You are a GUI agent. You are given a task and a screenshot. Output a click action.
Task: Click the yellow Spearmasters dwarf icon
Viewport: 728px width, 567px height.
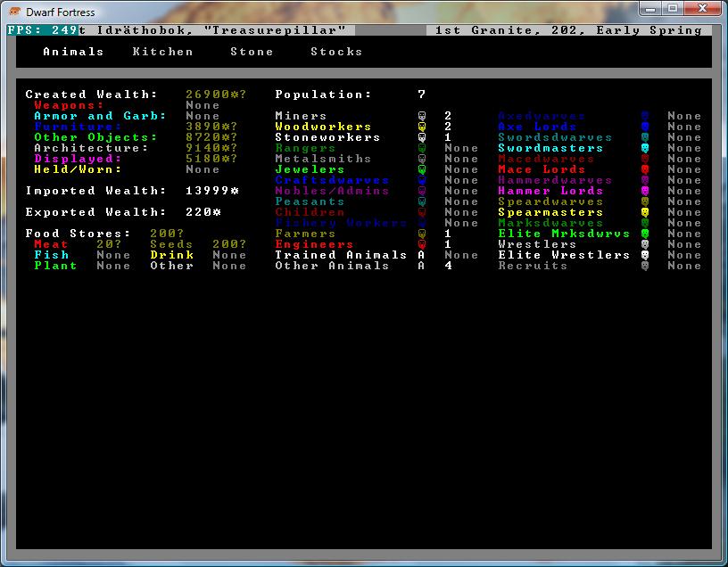pos(645,212)
